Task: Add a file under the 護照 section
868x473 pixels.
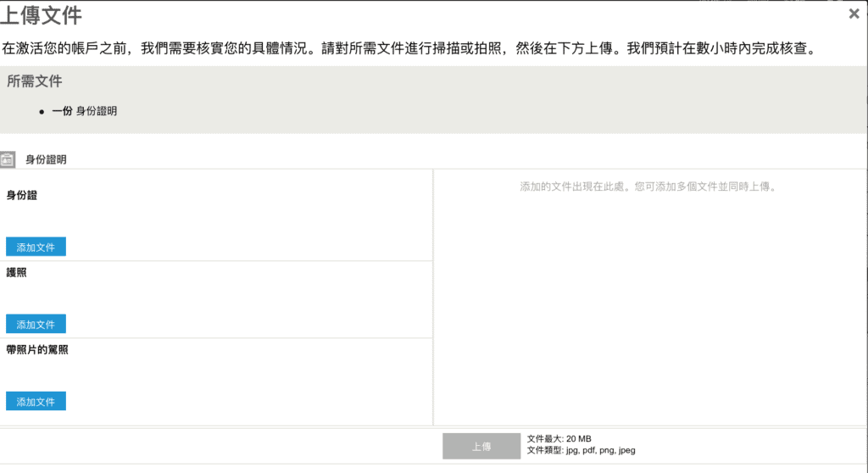Action: point(36,324)
